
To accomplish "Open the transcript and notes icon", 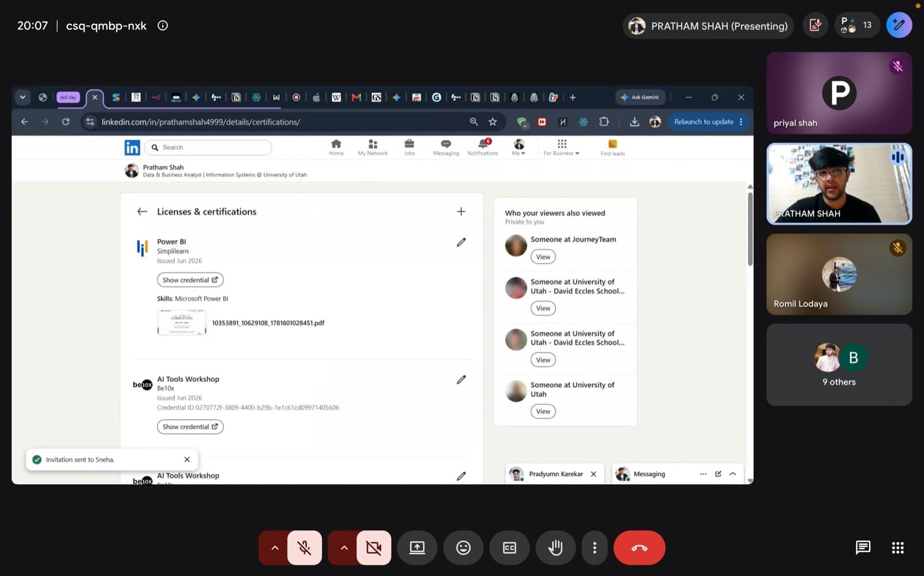I will [815, 25].
